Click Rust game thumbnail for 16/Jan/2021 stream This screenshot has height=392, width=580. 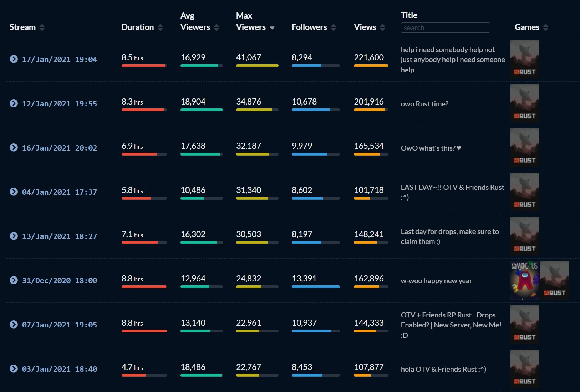click(x=525, y=147)
